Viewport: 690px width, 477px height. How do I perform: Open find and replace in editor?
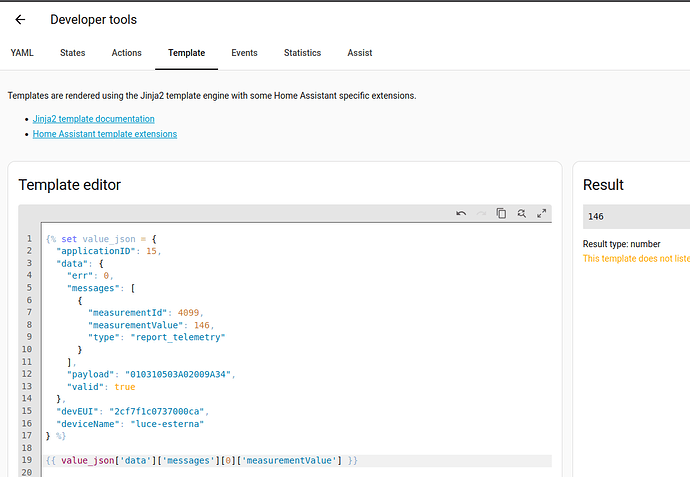[x=521, y=213]
